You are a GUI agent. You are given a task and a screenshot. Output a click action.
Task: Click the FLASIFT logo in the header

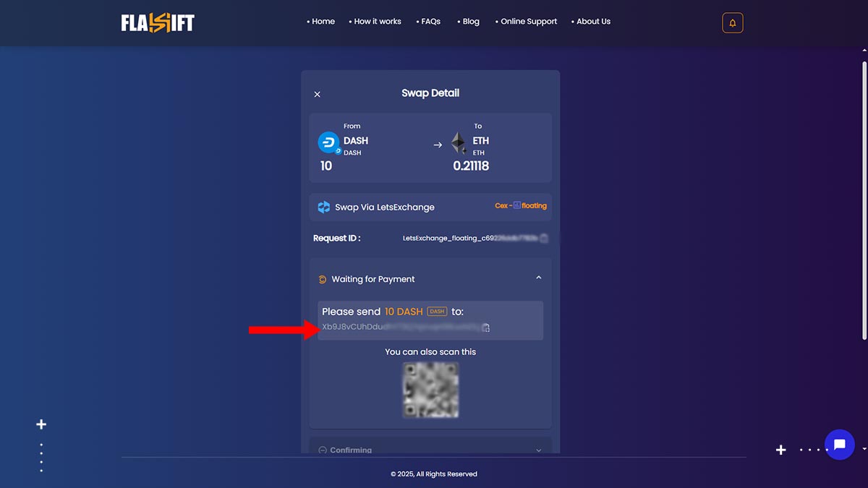[157, 22]
